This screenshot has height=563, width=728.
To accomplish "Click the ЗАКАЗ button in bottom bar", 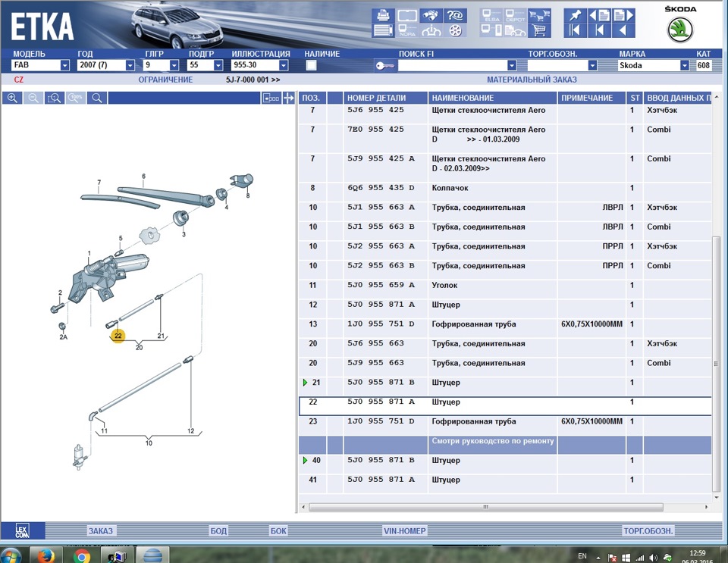I will pos(101,530).
